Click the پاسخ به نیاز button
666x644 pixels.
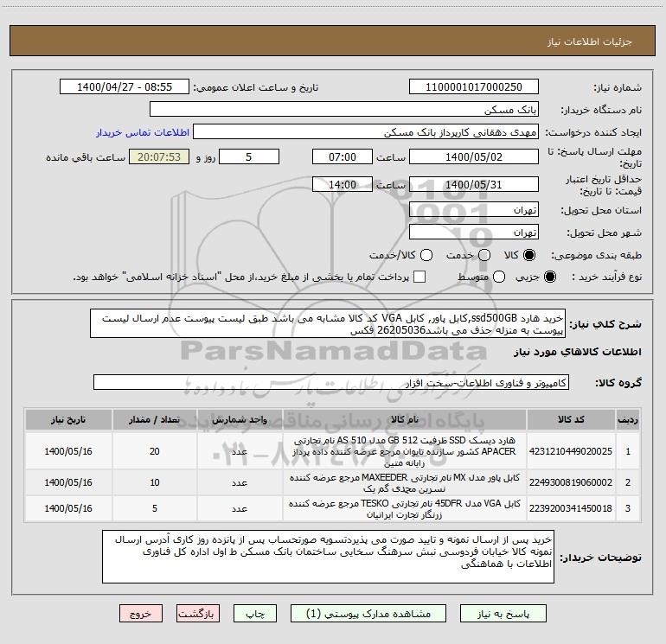tap(503, 614)
